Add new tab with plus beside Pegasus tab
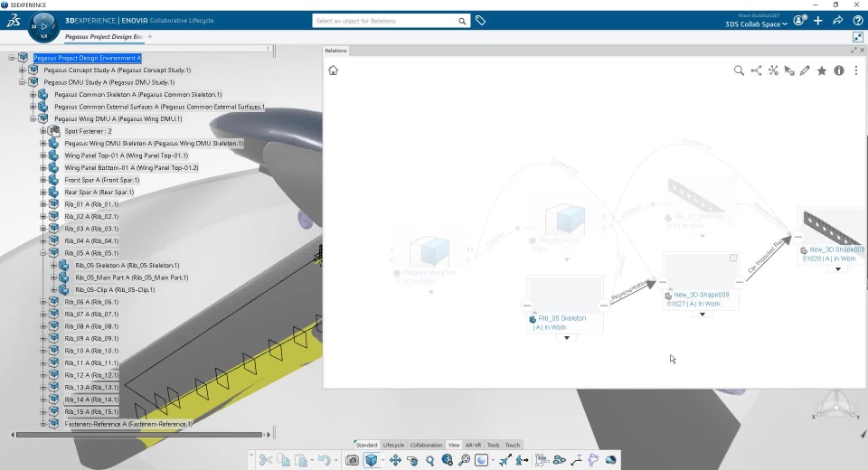 point(150,36)
